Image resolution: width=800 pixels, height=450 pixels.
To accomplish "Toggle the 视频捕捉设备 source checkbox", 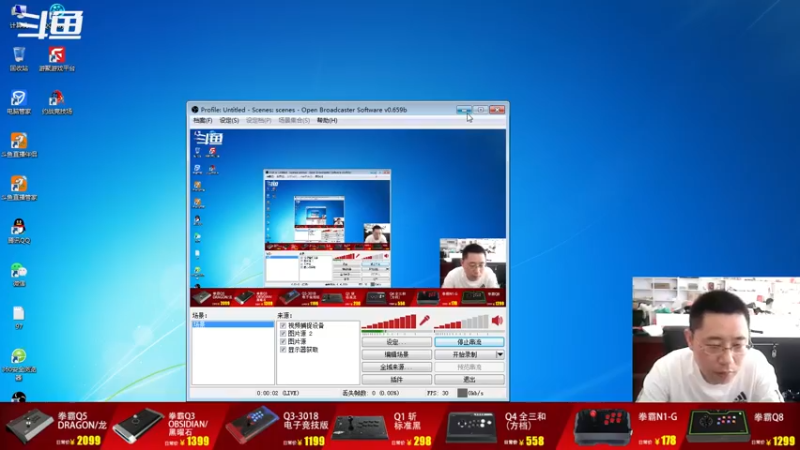I will 283,326.
